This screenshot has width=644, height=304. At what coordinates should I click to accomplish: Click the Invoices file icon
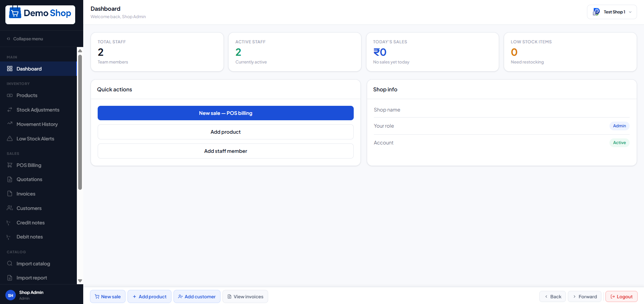coord(10,193)
